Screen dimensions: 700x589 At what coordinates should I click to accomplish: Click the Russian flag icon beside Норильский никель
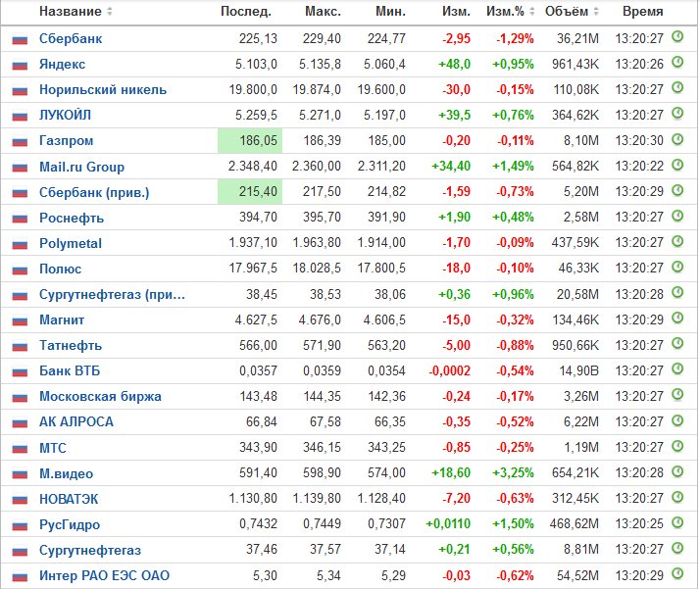pos(20,91)
